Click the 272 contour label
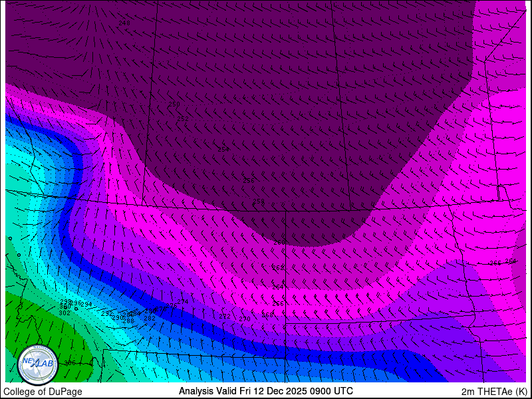The width and height of the screenshot is (532, 399). tap(225, 317)
